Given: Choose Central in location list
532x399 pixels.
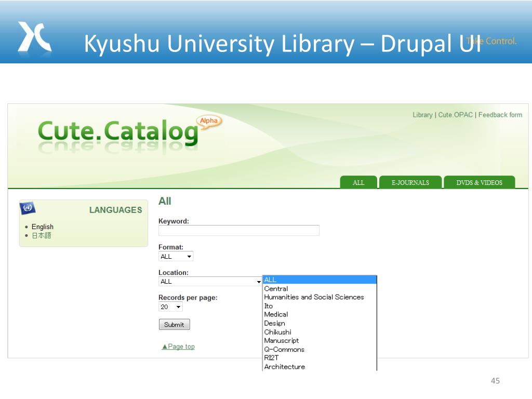Looking at the screenshot, I should pos(320,288).
